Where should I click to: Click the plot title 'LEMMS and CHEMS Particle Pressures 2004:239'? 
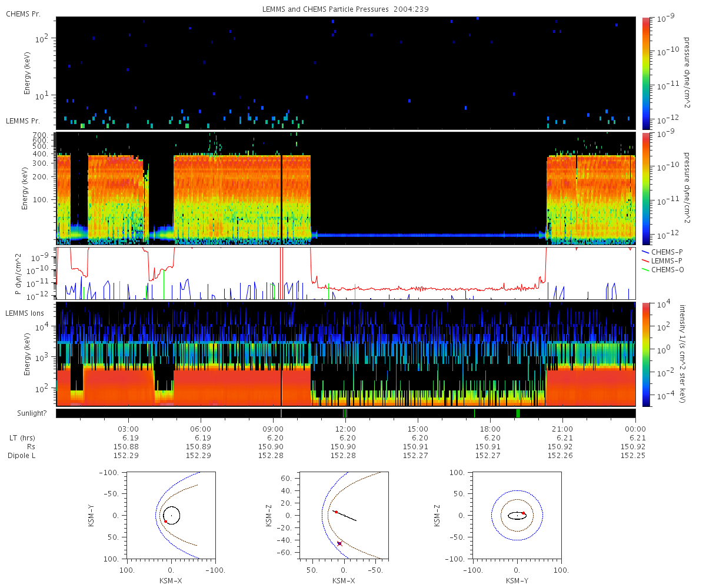tap(346, 9)
